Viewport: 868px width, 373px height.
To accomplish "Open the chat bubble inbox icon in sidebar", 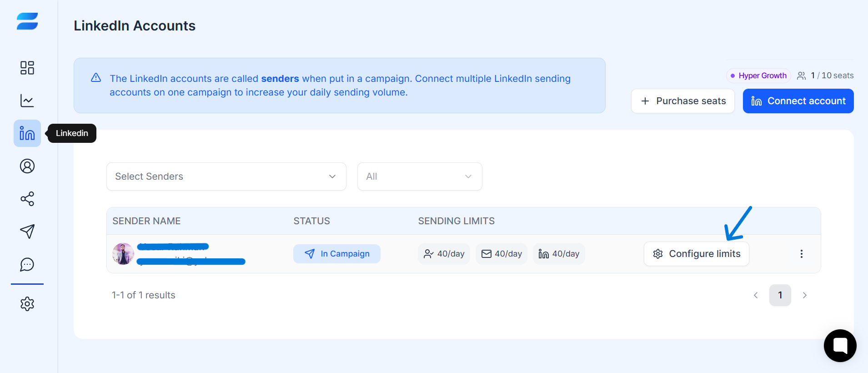I will [27, 264].
